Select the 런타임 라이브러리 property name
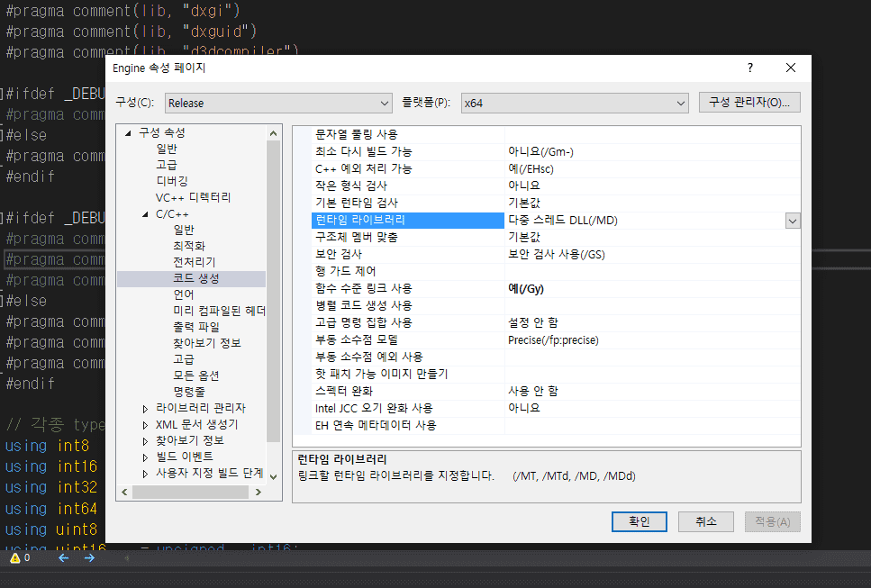The image size is (871, 588). click(x=408, y=221)
